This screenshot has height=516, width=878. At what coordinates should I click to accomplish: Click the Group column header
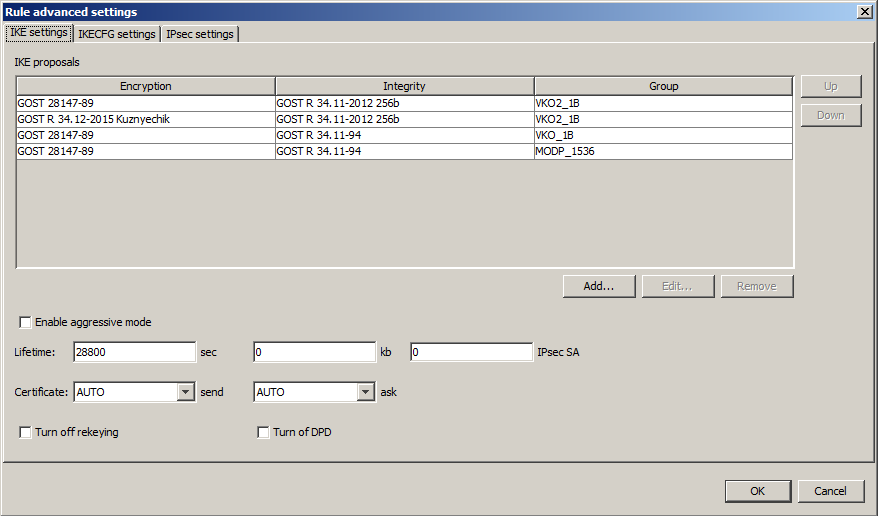[664, 86]
